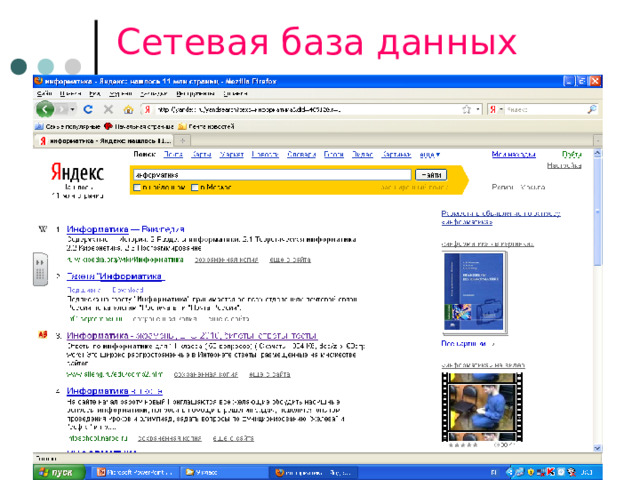
Task: Click the scrollbar down arrow
Action: point(598,448)
